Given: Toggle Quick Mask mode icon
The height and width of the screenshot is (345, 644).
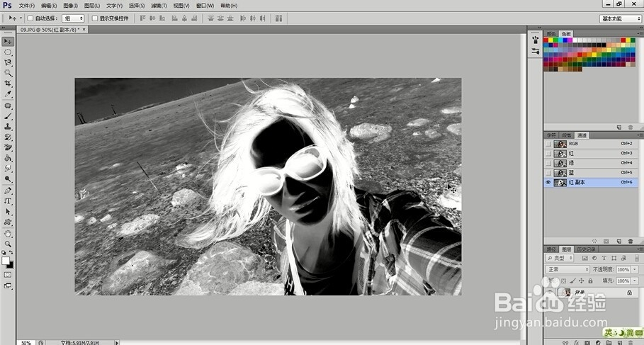Looking at the screenshot, I should [8, 275].
